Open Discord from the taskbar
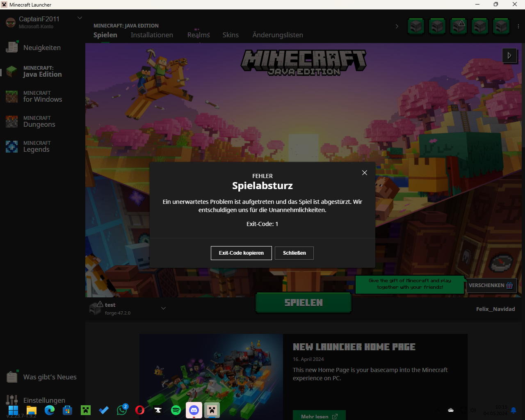The width and height of the screenshot is (525, 420). (x=194, y=410)
